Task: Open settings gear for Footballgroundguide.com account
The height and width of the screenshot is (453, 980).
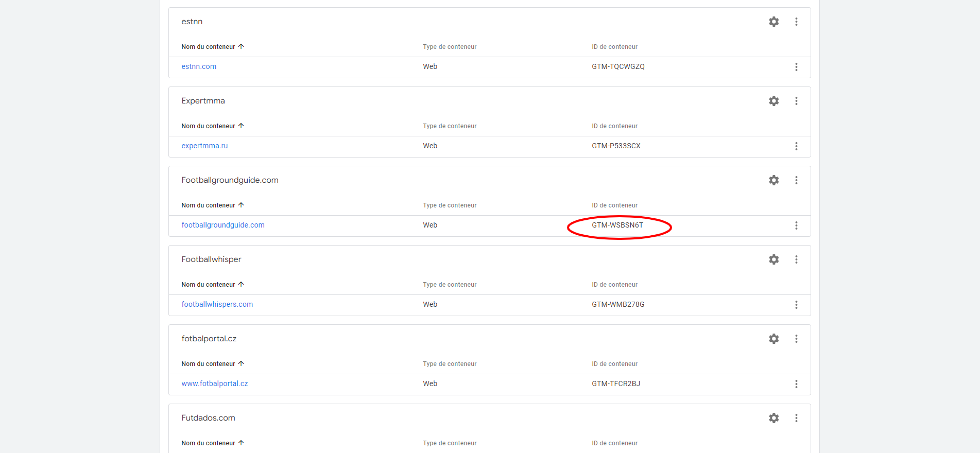Action: tap(773, 180)
